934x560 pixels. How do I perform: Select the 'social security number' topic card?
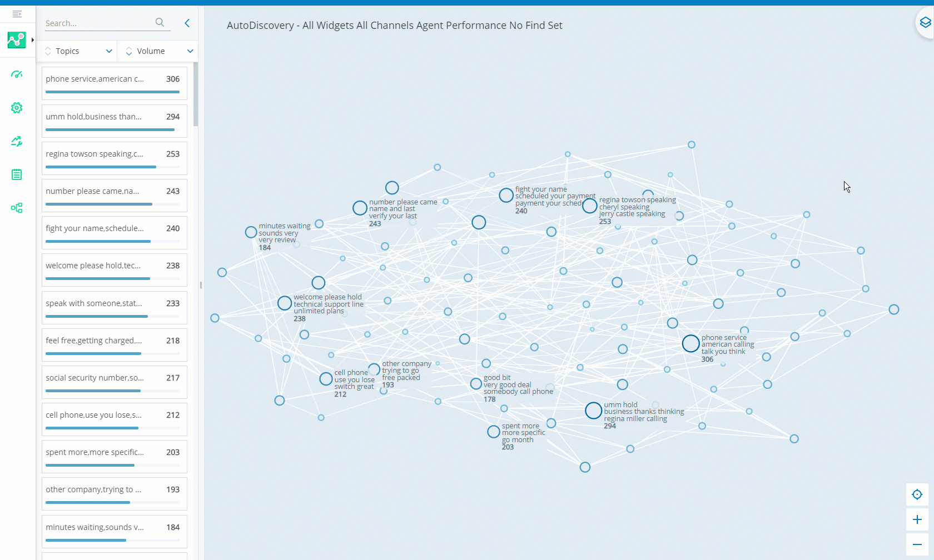click(x=115, y=382)
